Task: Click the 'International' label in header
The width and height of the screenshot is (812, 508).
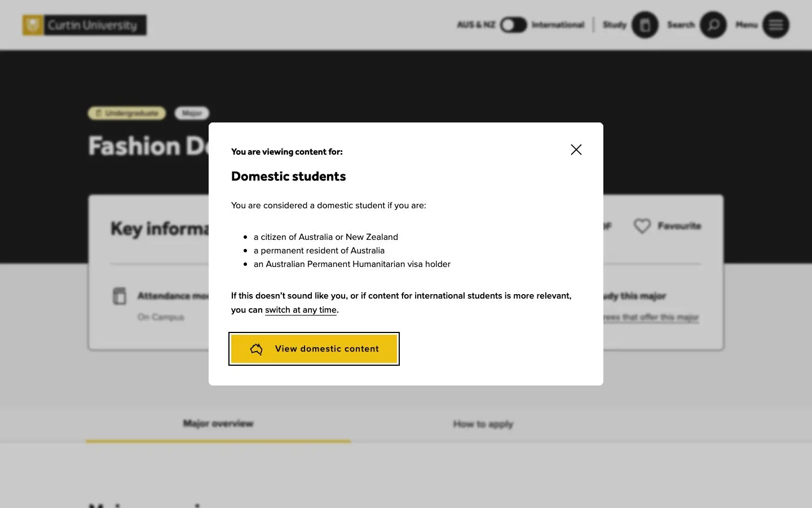Action: 558,25
